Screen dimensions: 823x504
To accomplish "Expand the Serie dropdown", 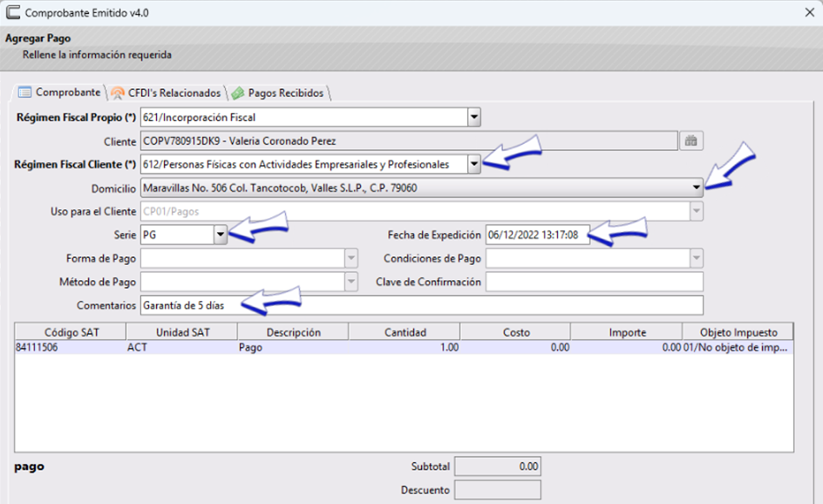I will tap(221, 235).
